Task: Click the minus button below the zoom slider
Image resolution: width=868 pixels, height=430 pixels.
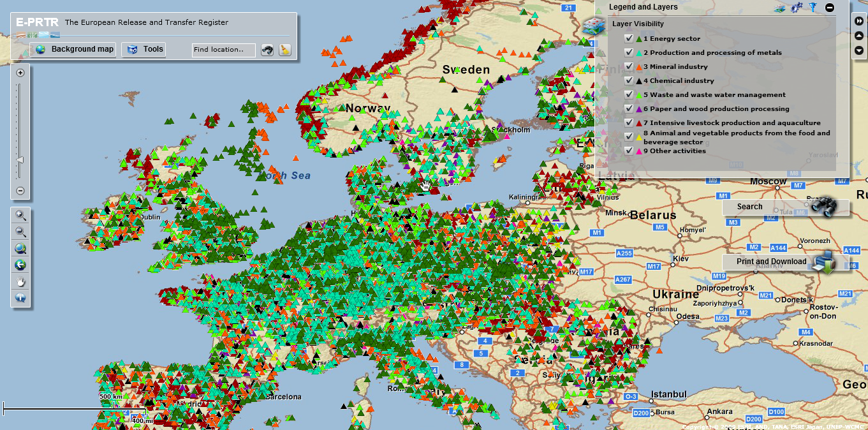Action: pyautogui.click(x=20, y=190)
